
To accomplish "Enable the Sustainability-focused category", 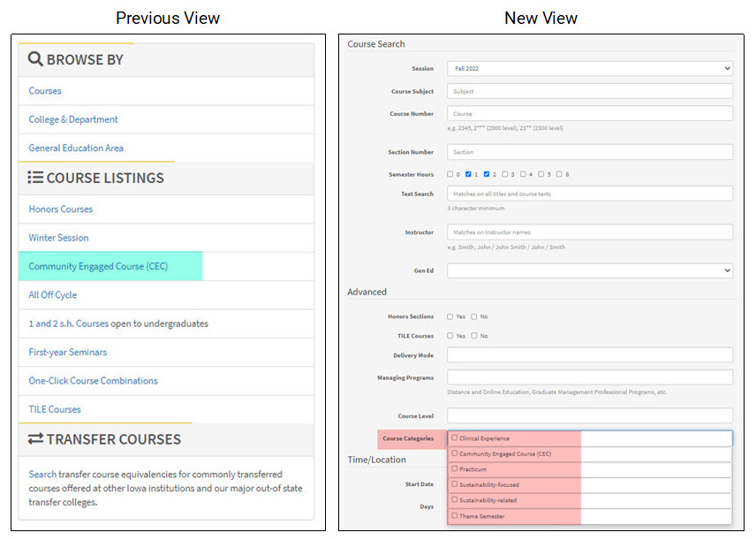I will click(455, 483).
